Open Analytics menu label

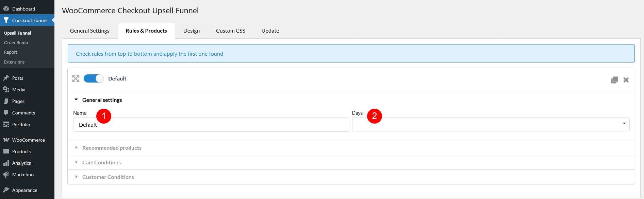click(x=21, y=163)
